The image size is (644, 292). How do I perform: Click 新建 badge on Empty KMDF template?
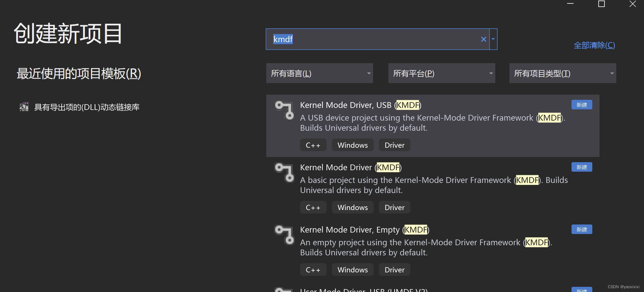(x=582, y=229)
